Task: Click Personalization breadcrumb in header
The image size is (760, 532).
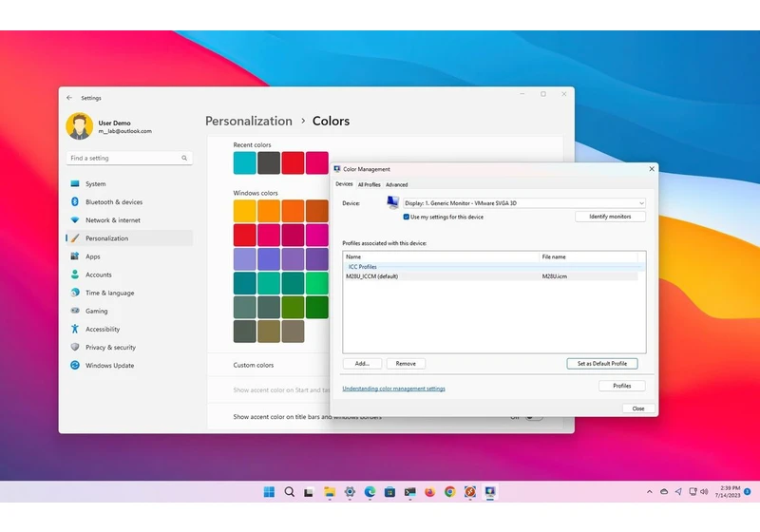Action: coord(249,121)
